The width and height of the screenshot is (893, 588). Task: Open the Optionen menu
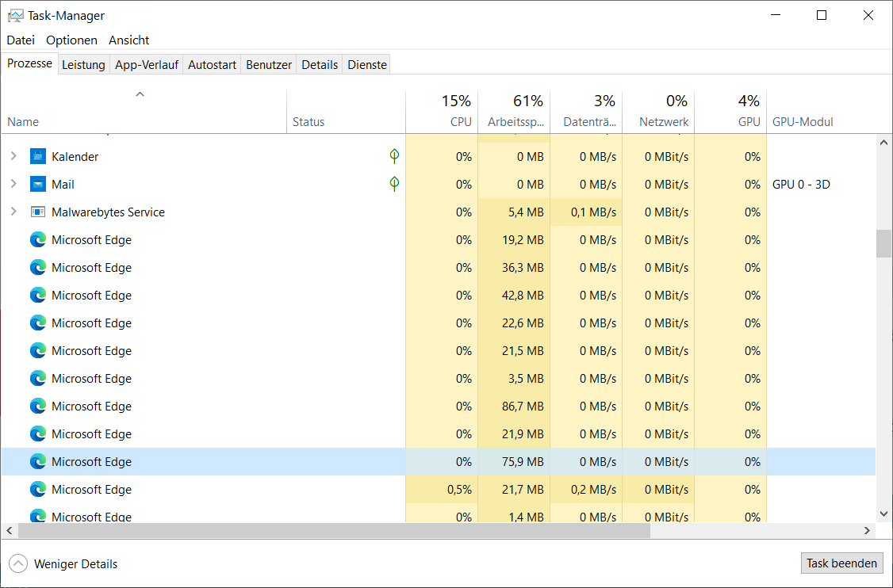tap(71, 40)
